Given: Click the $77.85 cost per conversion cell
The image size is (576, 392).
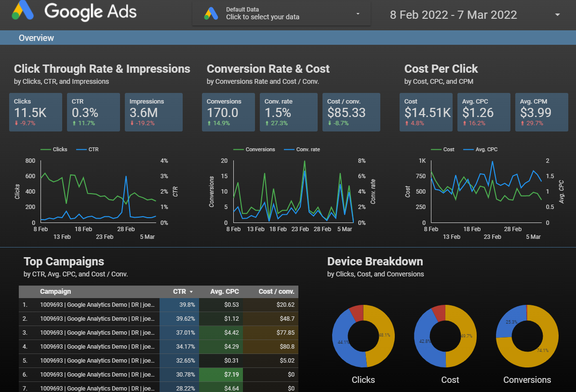Looking at the screenshot, I should coord(270,333).
